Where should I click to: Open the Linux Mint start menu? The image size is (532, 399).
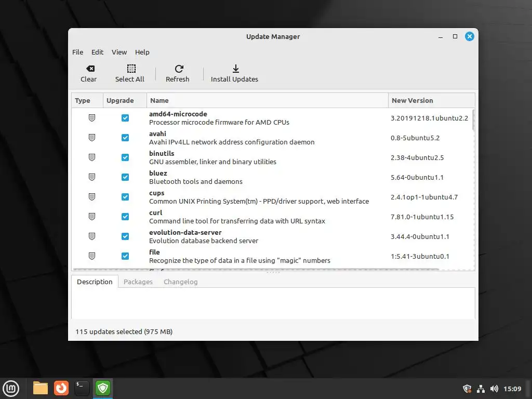11,389
